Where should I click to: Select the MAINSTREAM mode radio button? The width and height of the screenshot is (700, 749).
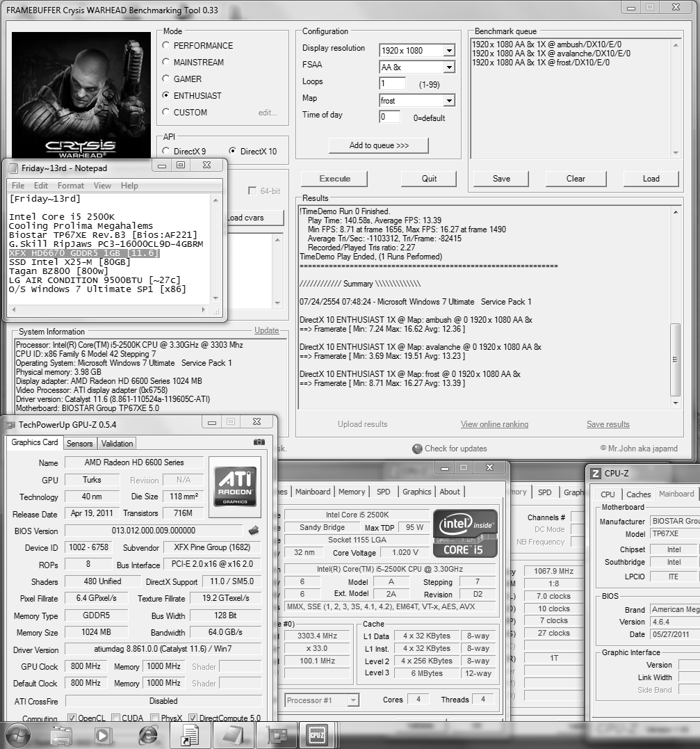point(165,62)
